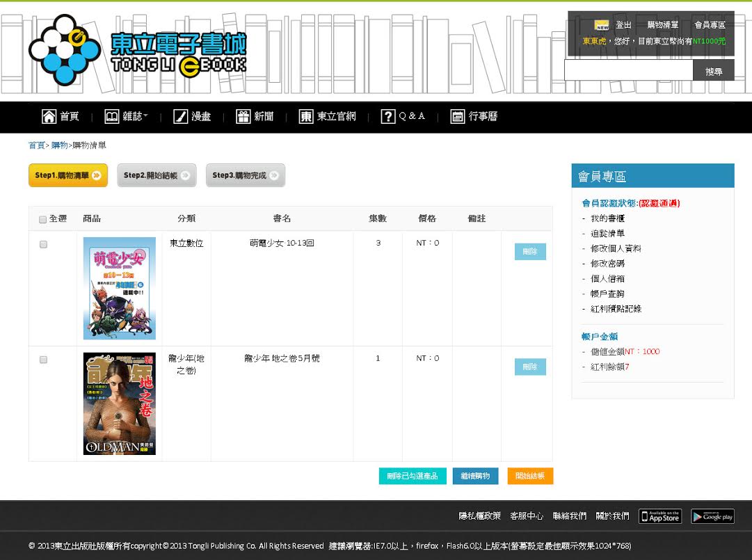Go to Step2 開始結帳 tab

click(157, 175)
